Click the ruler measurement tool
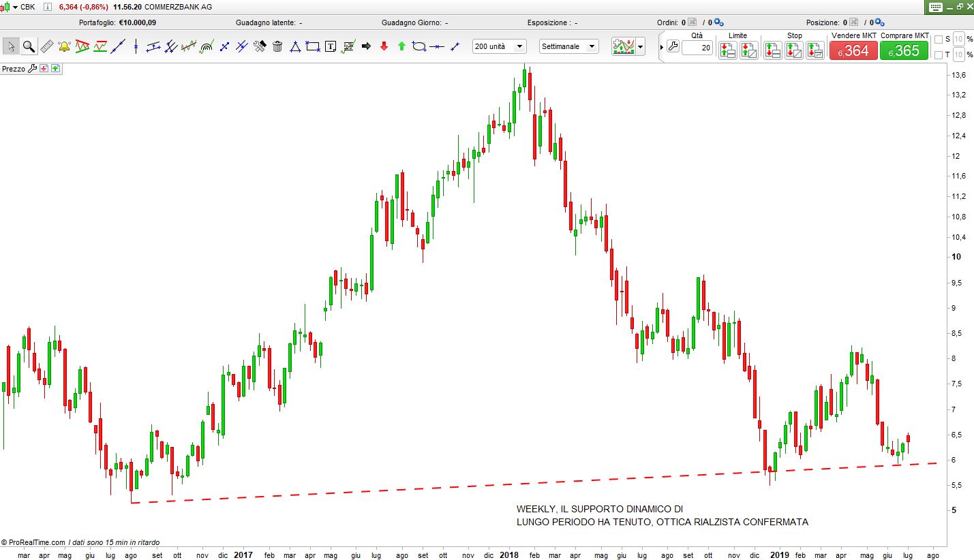Viewport: 974px width, 560px height. 46,46
